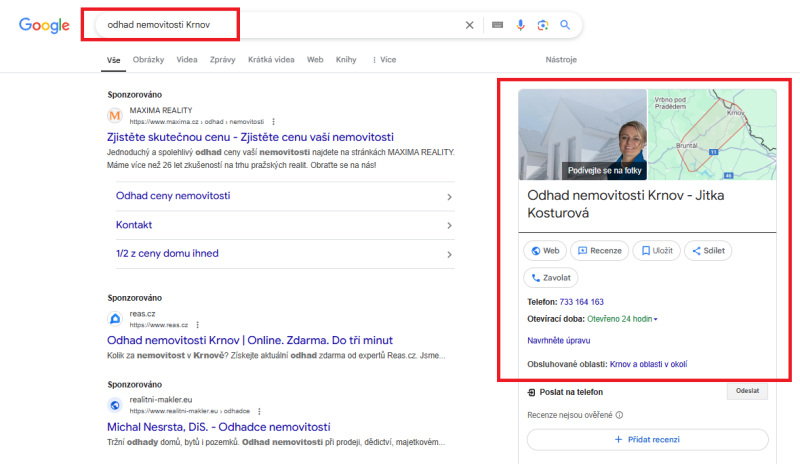Image resolution: width=800 pixels, height=464 pixels.
Task: Click the https://www.reas.cz URL text
Action: 159,325
